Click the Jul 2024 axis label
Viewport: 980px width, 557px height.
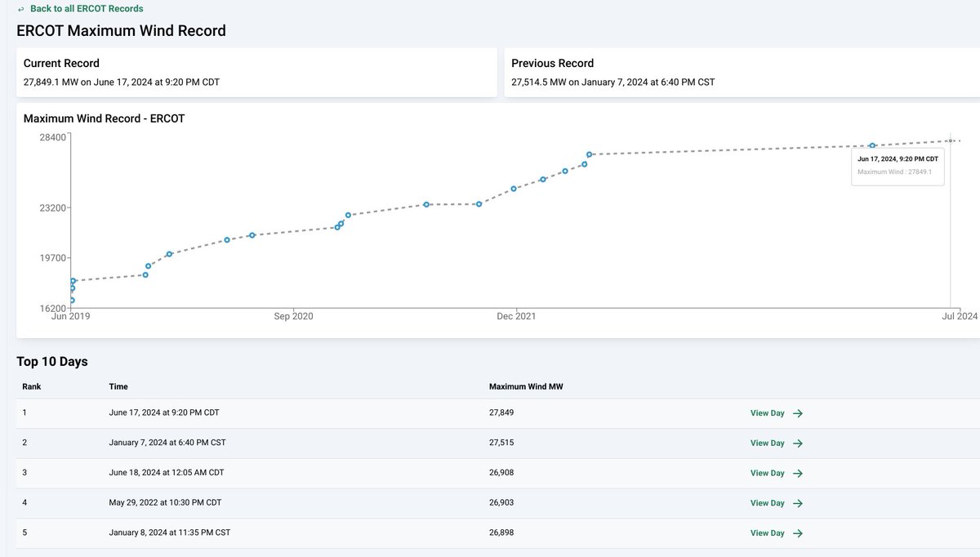pyautogui.click(x=960, y=316)
